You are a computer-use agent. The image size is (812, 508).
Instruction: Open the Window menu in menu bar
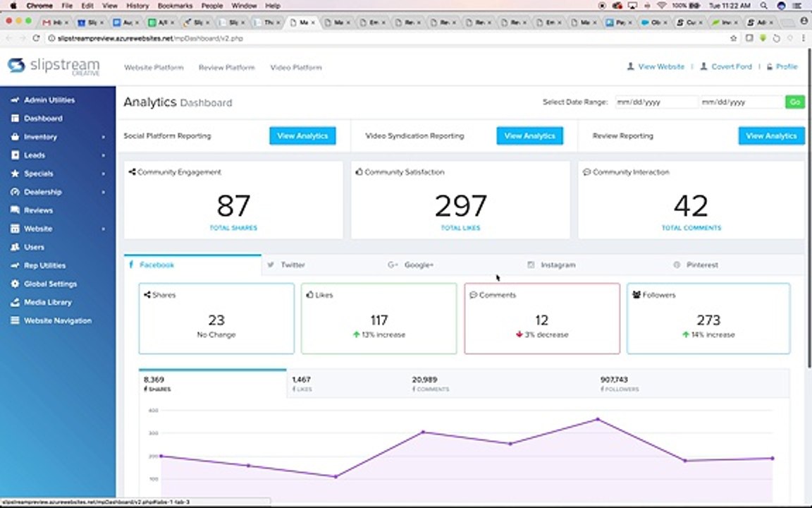[x=244, y=6]
